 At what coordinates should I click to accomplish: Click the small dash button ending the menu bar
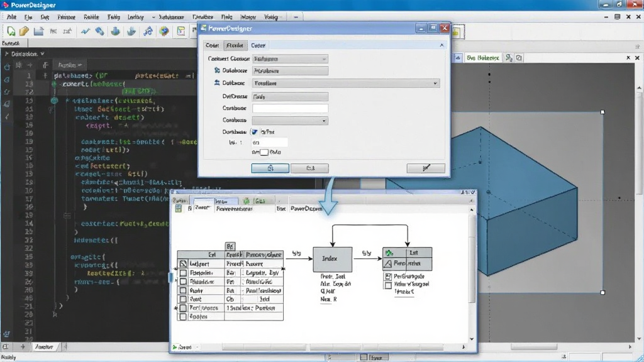click(296, 17)
